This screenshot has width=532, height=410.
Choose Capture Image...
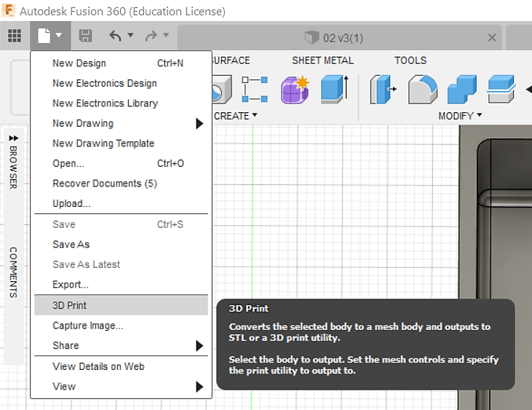tap(121, 326)
